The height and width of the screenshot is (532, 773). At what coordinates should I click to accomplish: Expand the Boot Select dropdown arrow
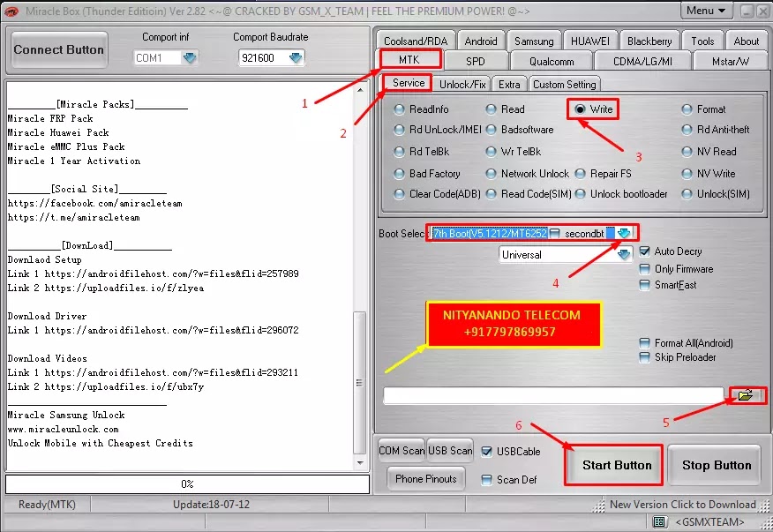coord(624,233)
